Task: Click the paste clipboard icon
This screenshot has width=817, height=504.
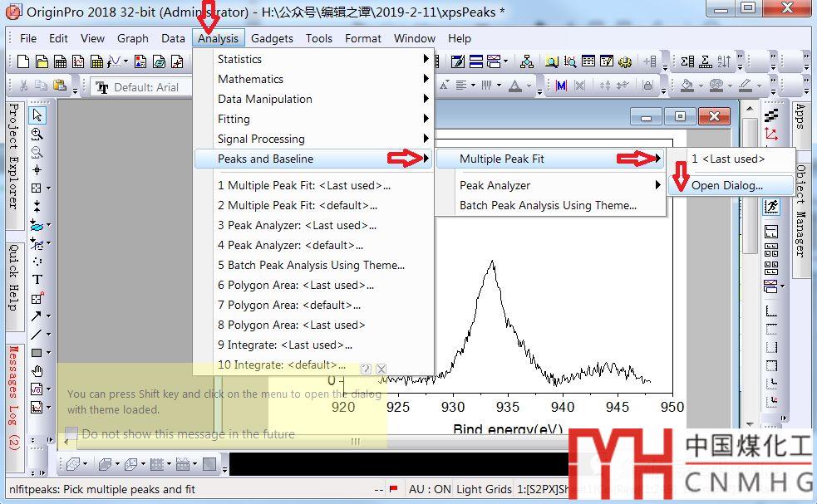Action: tap(60, 86)
